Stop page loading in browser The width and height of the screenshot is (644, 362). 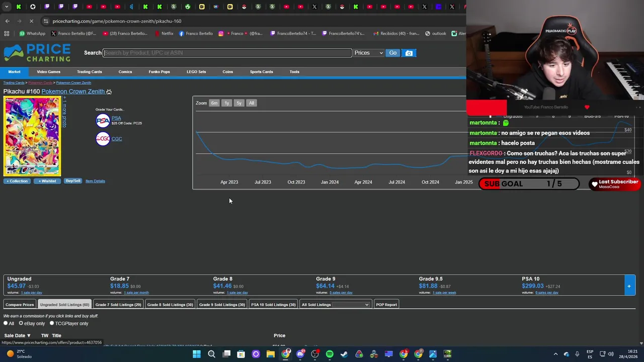[x=31, y=21]
